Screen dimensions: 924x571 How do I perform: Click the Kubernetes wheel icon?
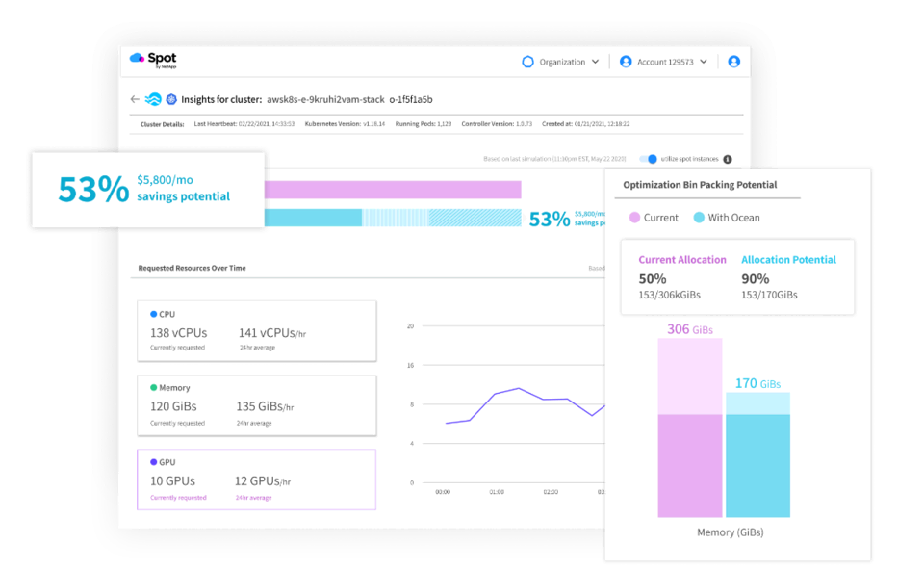click(x=171, y=99)
